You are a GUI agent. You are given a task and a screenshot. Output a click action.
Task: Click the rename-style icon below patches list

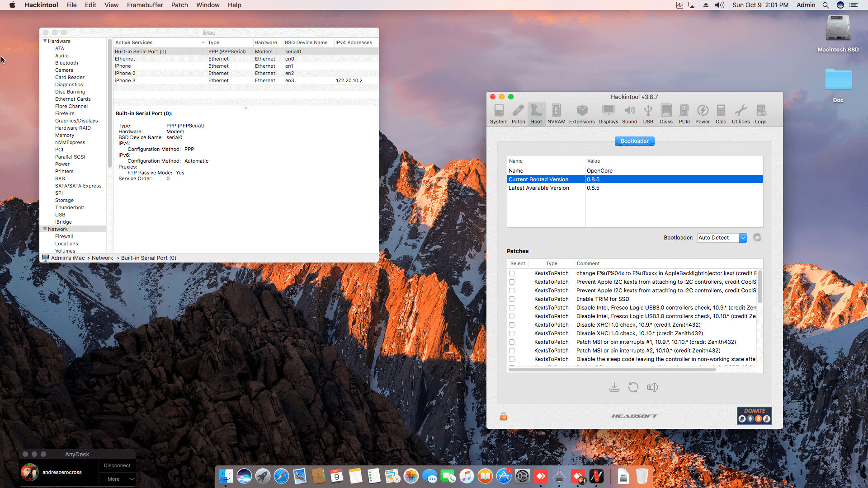pos(652,387)
